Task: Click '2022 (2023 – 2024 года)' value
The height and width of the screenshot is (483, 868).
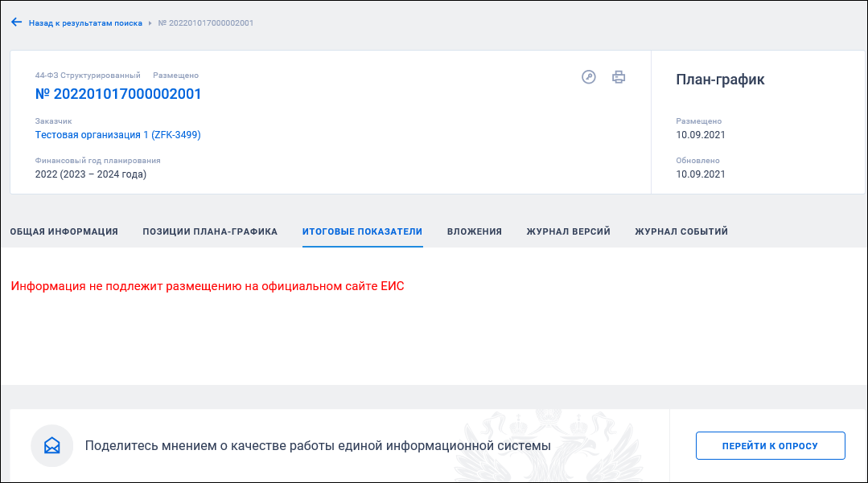Action: [x=91, y=174]
